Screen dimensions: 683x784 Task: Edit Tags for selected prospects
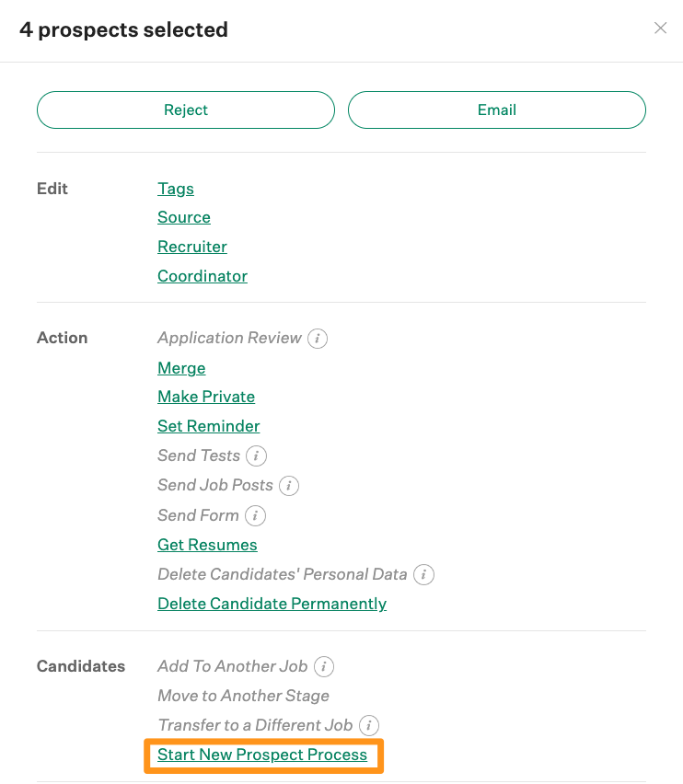point(176,189)
